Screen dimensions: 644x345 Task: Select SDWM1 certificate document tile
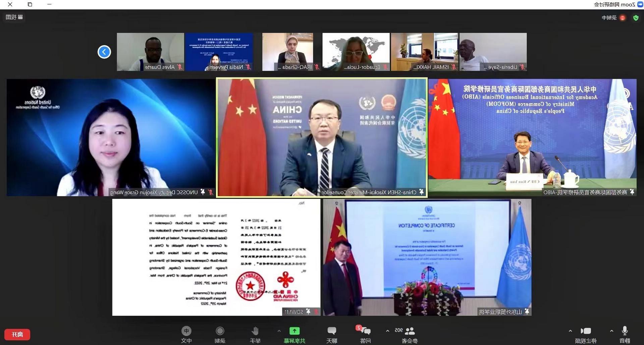click(216, 257)
